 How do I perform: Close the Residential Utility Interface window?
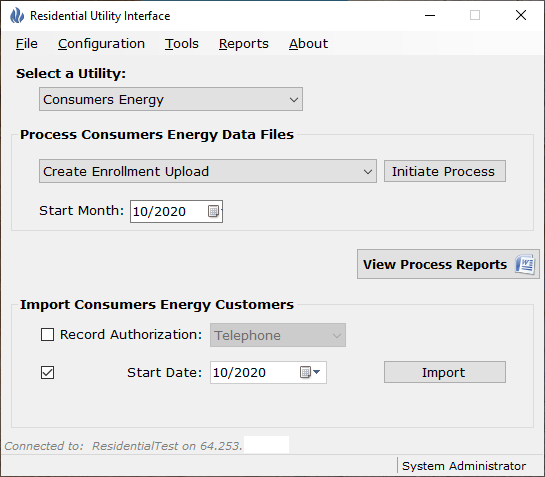coord(521,15)
